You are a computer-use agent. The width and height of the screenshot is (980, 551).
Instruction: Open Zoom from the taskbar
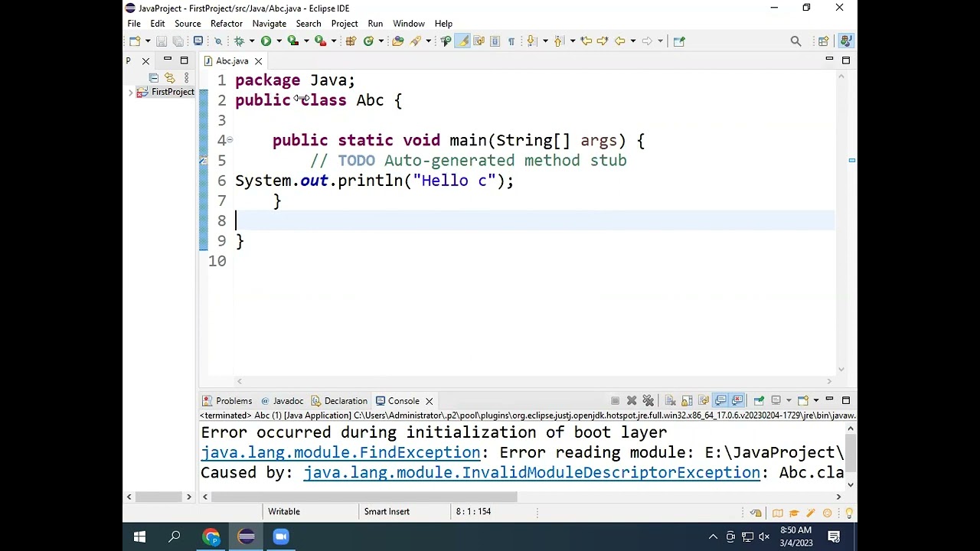[281, 536]
